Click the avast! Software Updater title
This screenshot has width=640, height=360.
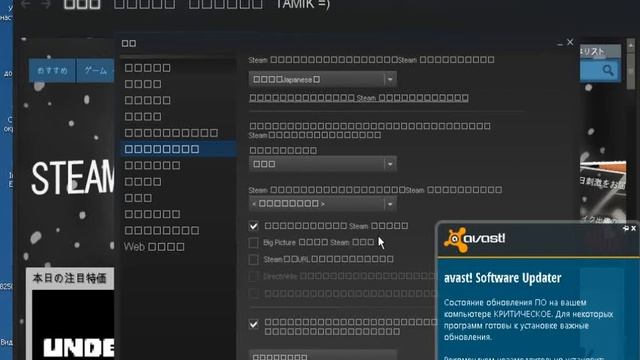click(502, 278)
